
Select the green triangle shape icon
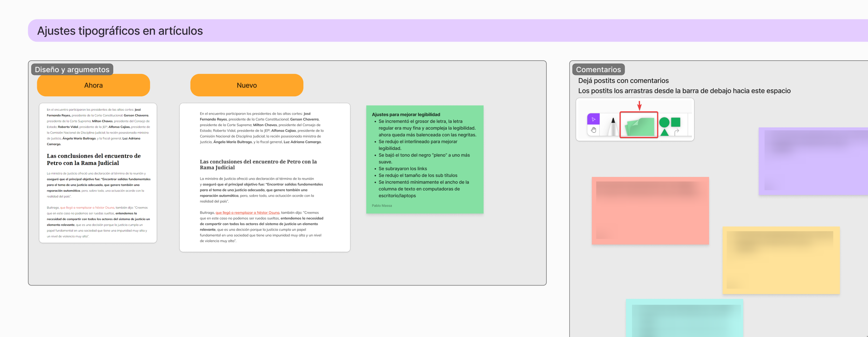point(664,132)
